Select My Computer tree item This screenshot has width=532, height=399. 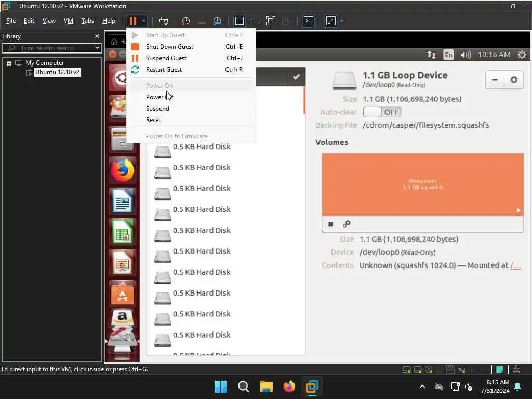point(45,63)
